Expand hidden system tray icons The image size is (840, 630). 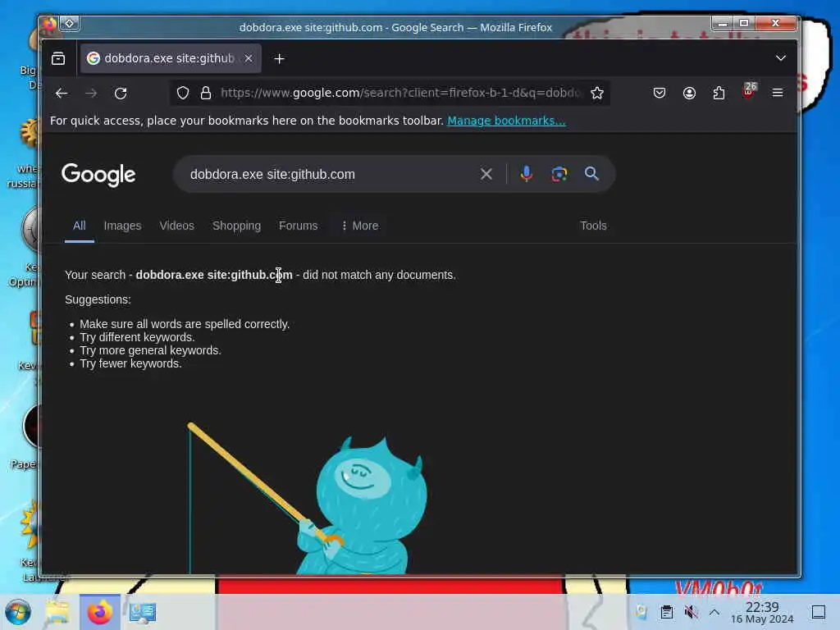tap(714, 612)
